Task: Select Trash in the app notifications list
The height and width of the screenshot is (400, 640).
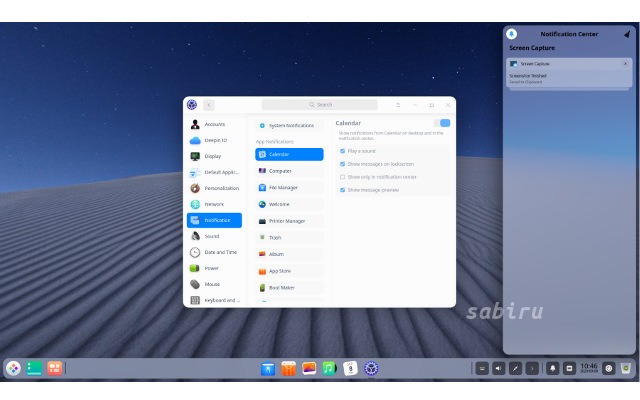Action: click(289, 238)
